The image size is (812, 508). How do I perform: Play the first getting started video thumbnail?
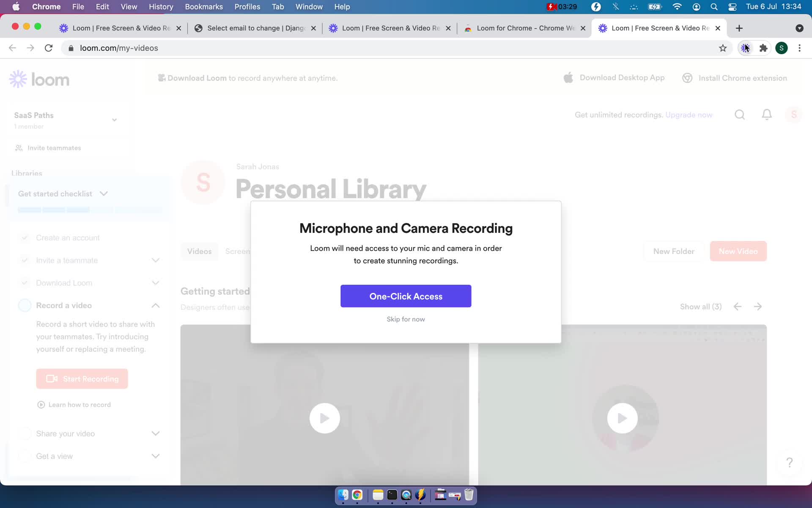[x=324, y=418]
